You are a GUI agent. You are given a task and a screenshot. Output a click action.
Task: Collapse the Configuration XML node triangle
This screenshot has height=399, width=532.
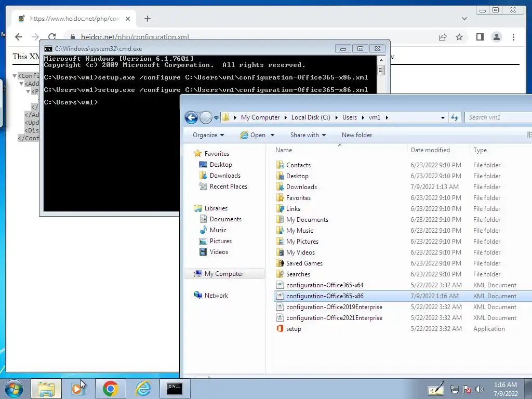pos(15,76)
